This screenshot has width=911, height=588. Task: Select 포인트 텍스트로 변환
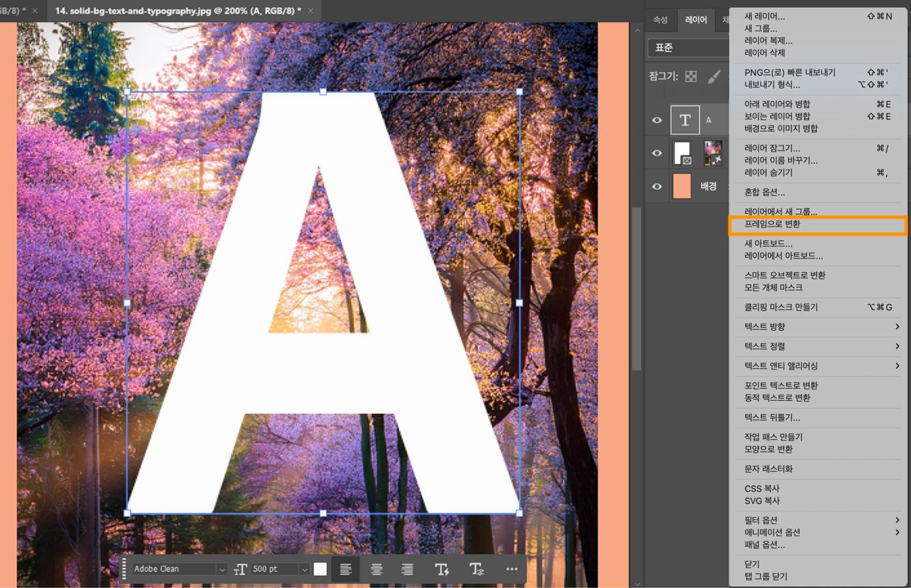pos(819,386)
